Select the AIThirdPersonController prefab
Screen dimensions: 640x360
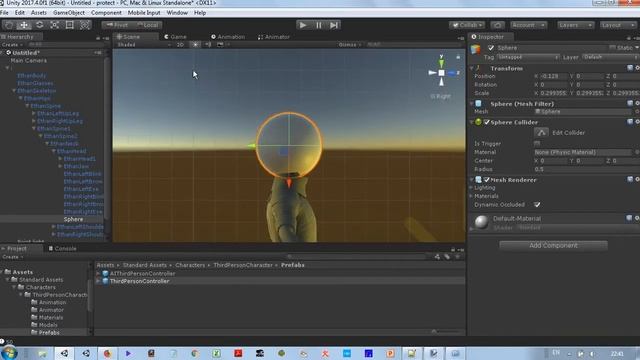(x=142, y=273)
